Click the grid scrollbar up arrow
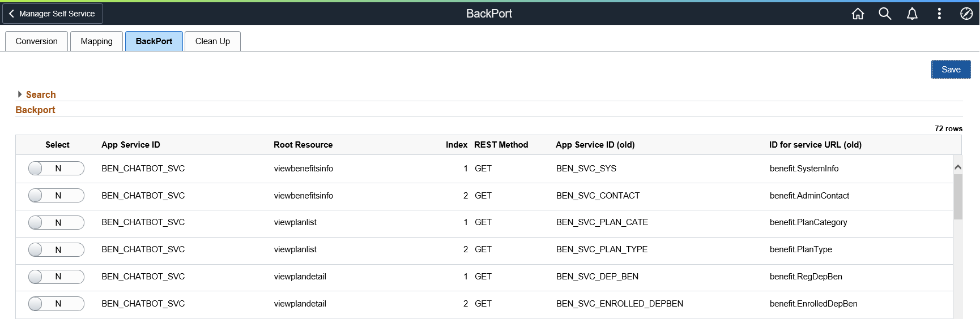980x319 pixels. click(958, 167)
